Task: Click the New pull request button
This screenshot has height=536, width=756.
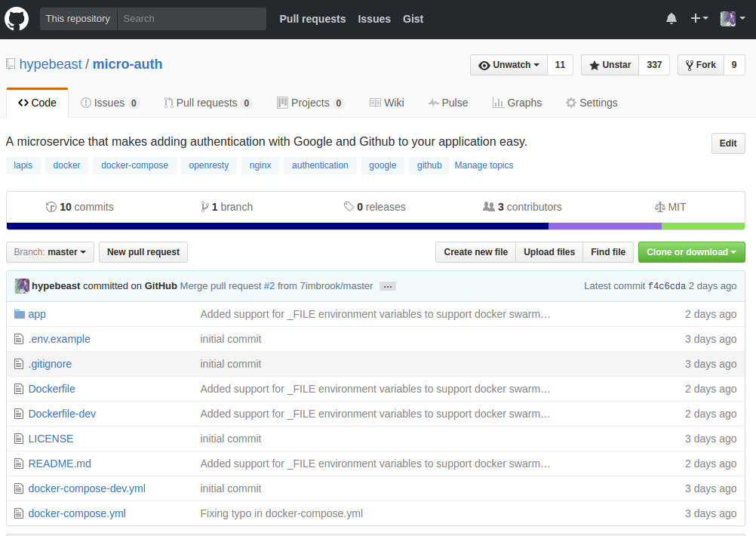Action: coord(143,252)
